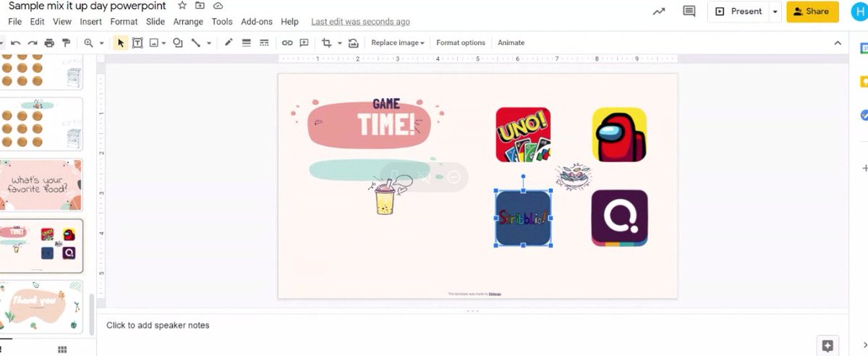
Task: Click the Zoom magnifier icon
Action: [x=88, y=43]
